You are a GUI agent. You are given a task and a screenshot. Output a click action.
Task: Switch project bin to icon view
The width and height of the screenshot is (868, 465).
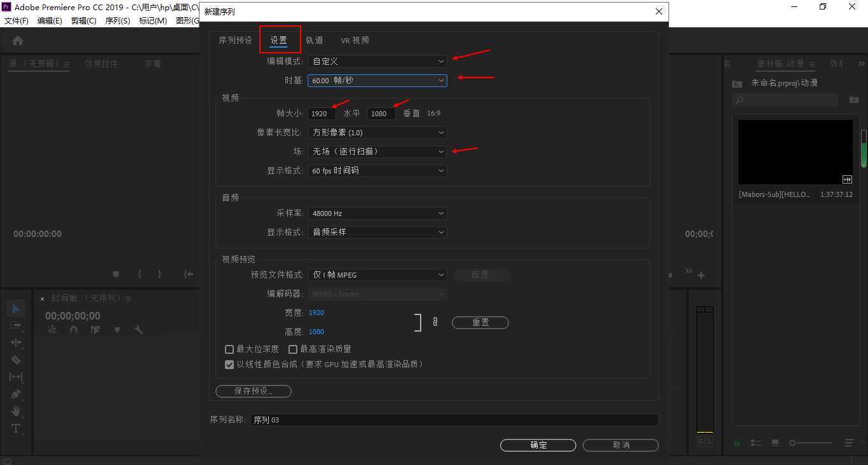[x=775, y=443]
